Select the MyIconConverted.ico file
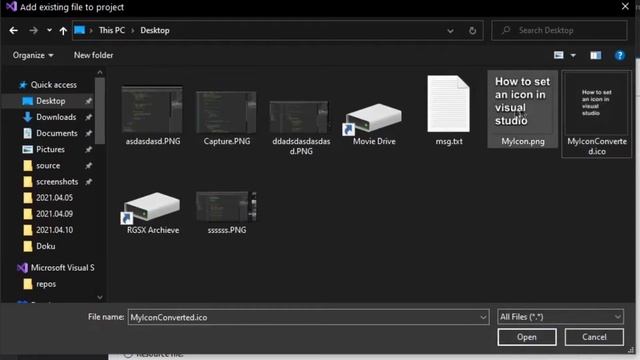 click(597, 113)
